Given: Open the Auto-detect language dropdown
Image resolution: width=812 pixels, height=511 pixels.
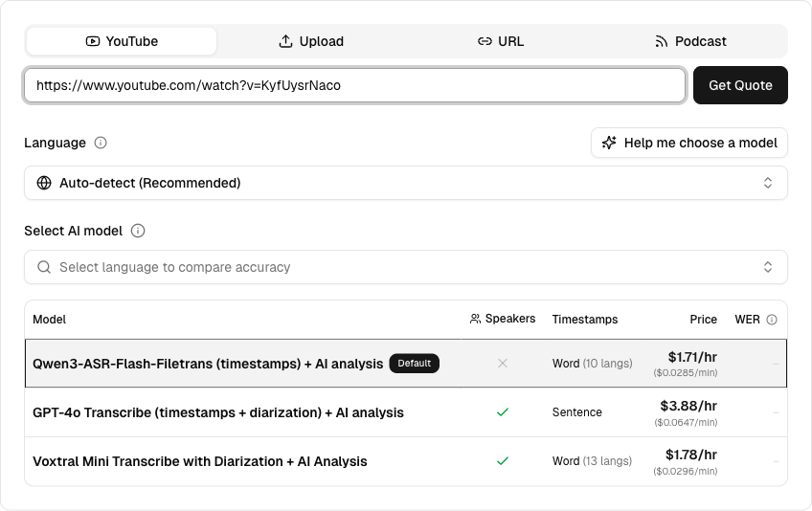Looking at the screenshot, I should [406, 183].
